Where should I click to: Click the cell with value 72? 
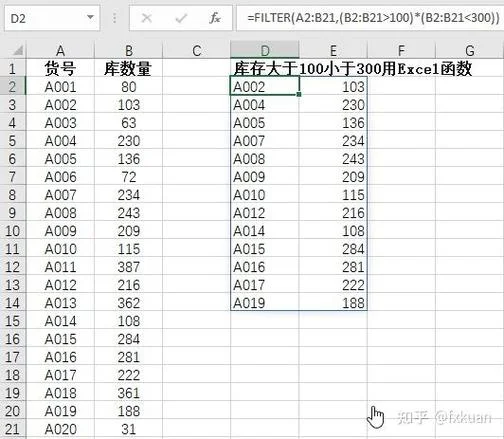[129, 177]
